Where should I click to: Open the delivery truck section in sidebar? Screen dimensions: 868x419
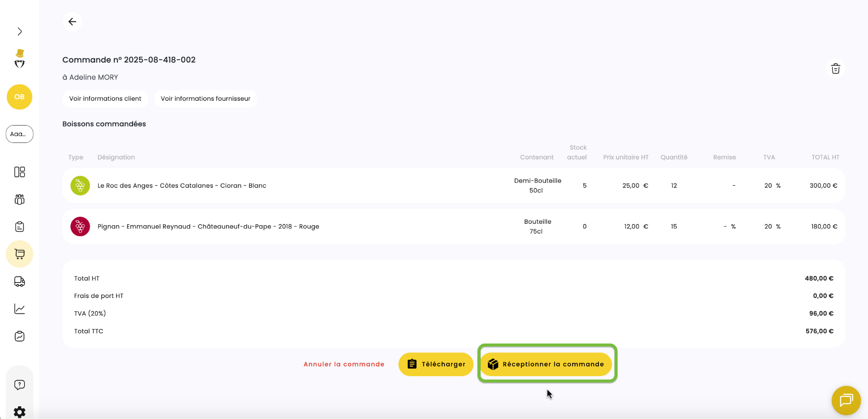coord(19,282)
